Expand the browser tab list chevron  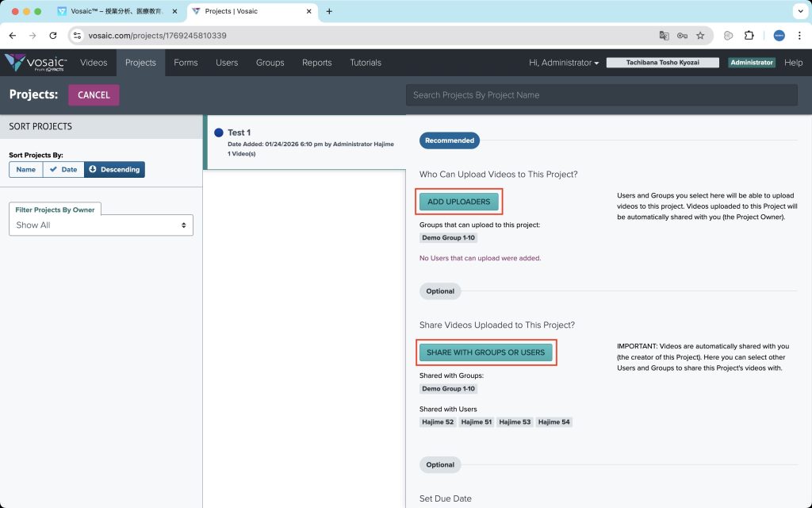[799, 11]
